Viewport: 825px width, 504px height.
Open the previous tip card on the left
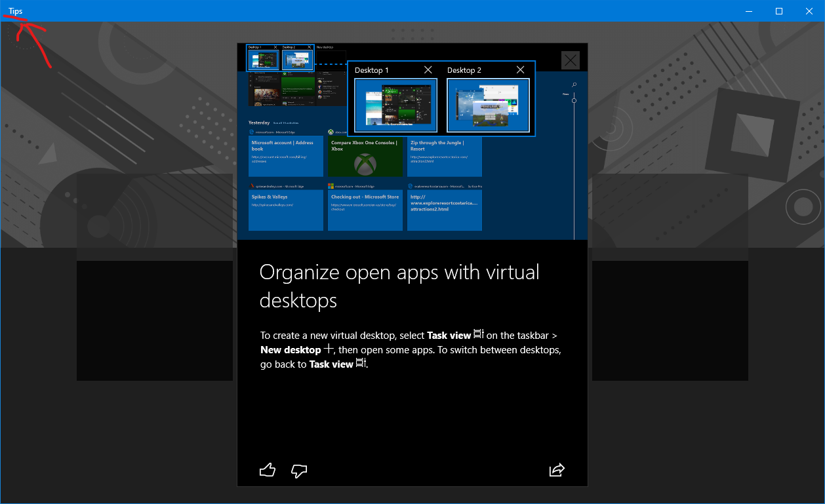tap(155, 277)
